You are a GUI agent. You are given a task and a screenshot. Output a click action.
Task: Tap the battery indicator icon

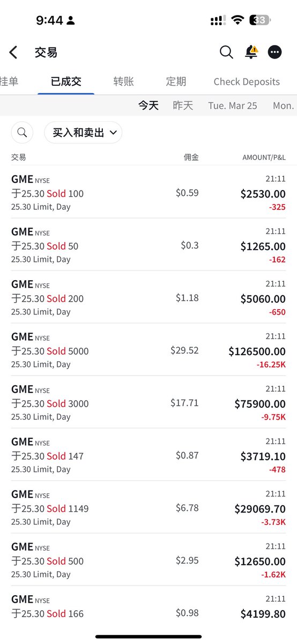[261, 20]
